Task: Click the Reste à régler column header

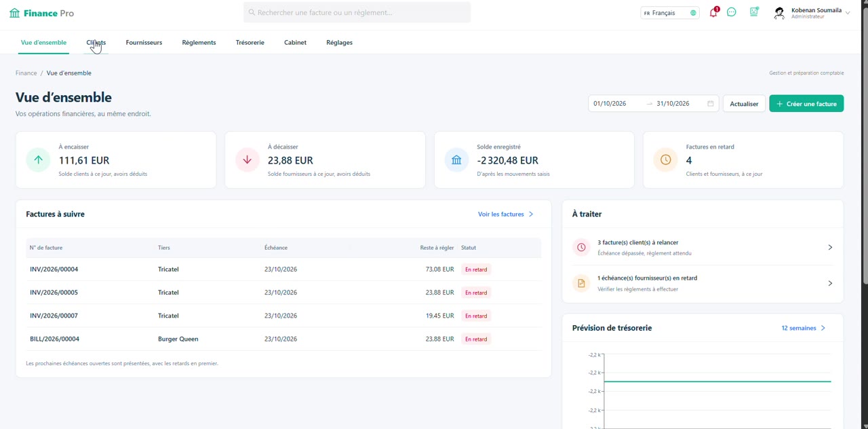Action: pyautogui.click(x=437, y=248)
